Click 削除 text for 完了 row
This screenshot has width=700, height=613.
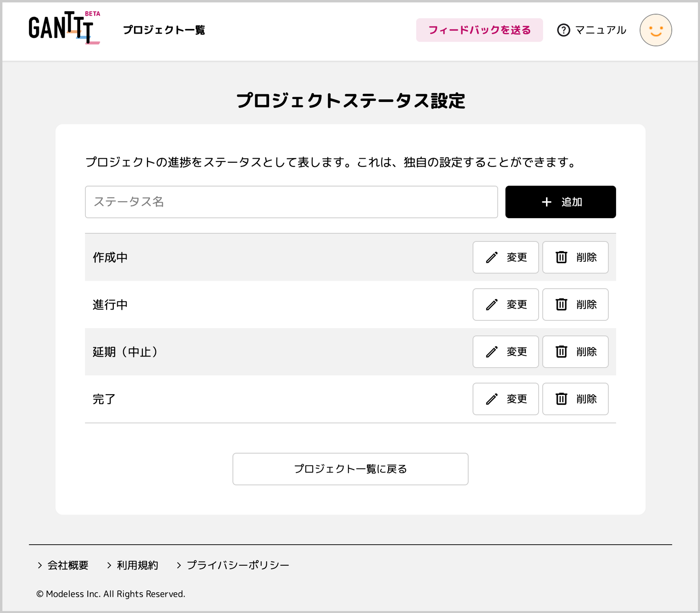(x=586, y=399)
